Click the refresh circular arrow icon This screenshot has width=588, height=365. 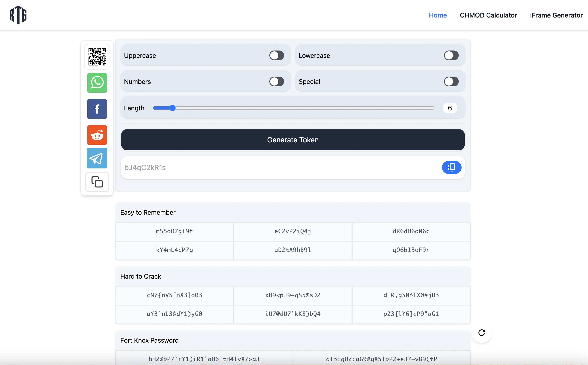(482, 333)
